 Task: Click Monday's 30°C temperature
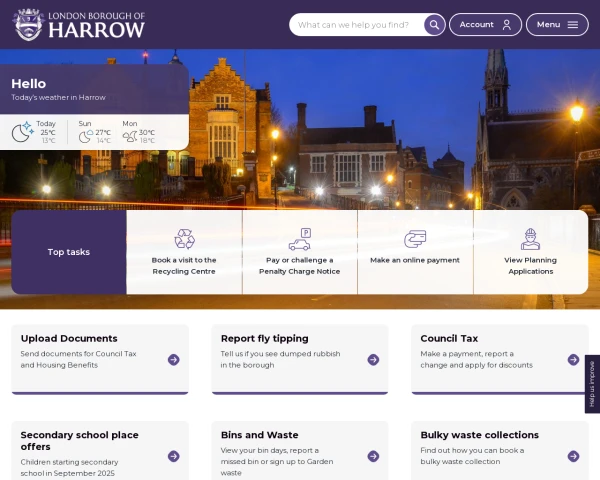pos(147,132)
